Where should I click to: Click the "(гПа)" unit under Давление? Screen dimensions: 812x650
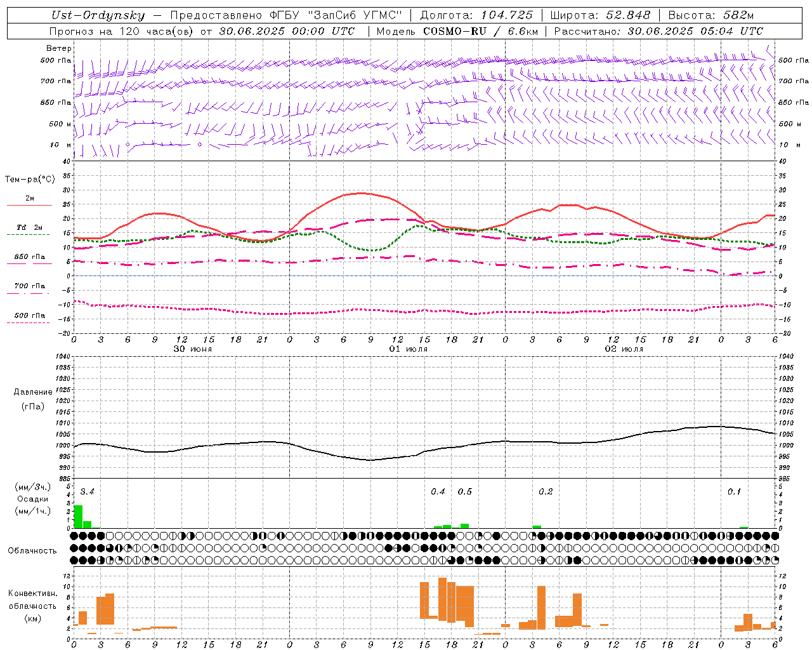click(33, 406)
